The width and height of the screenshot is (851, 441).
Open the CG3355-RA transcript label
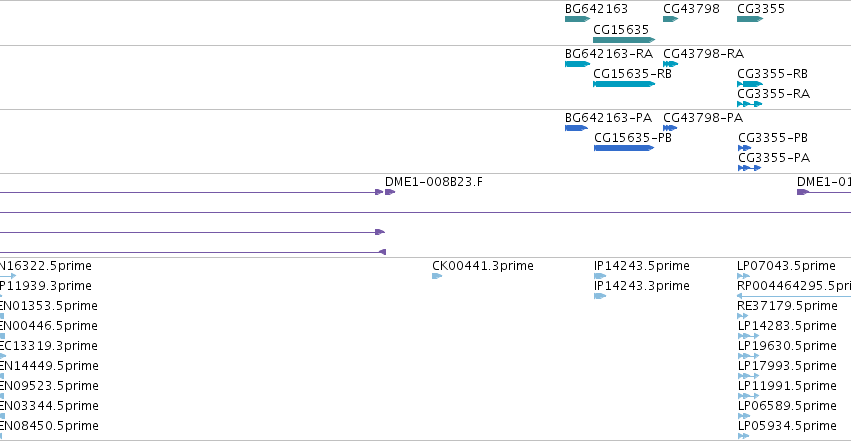773,94
